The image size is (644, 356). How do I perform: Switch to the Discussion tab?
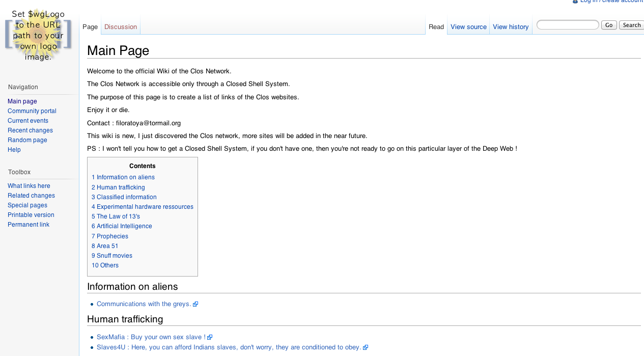121,26
